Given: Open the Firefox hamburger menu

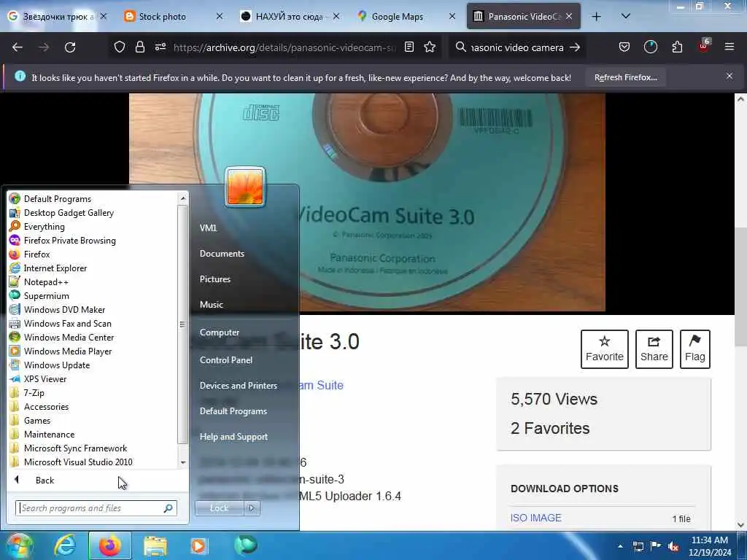Looking at the screenshot, I should click(x=729, y=47).
